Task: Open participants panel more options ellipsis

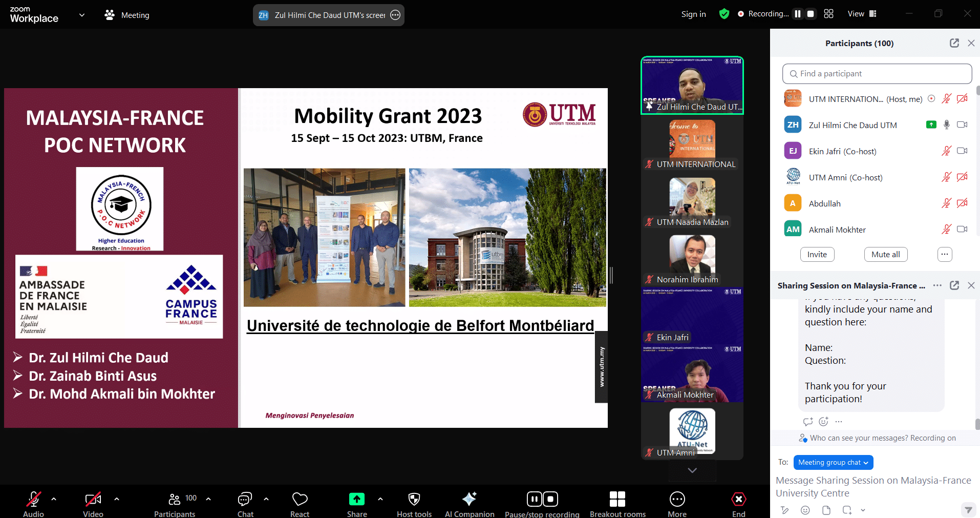Action: click(945, 254)
